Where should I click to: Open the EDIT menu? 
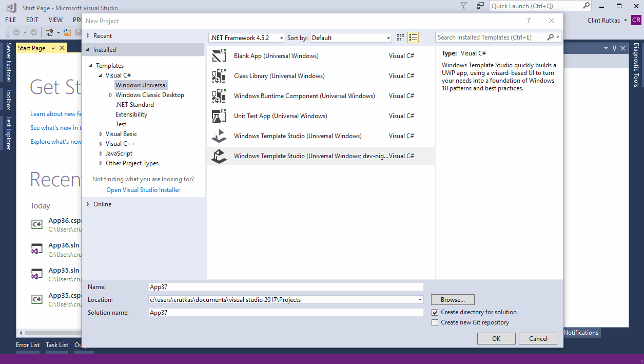[32, 20]
